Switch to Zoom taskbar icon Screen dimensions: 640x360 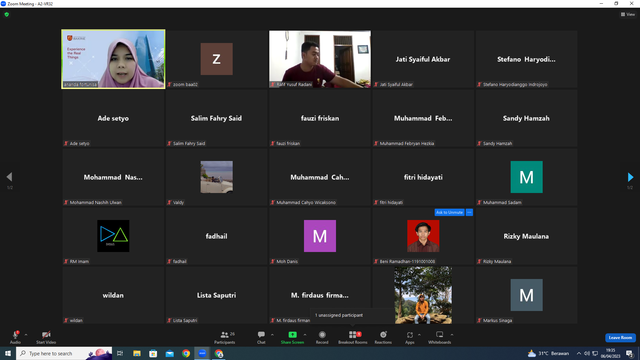(202, 353)
